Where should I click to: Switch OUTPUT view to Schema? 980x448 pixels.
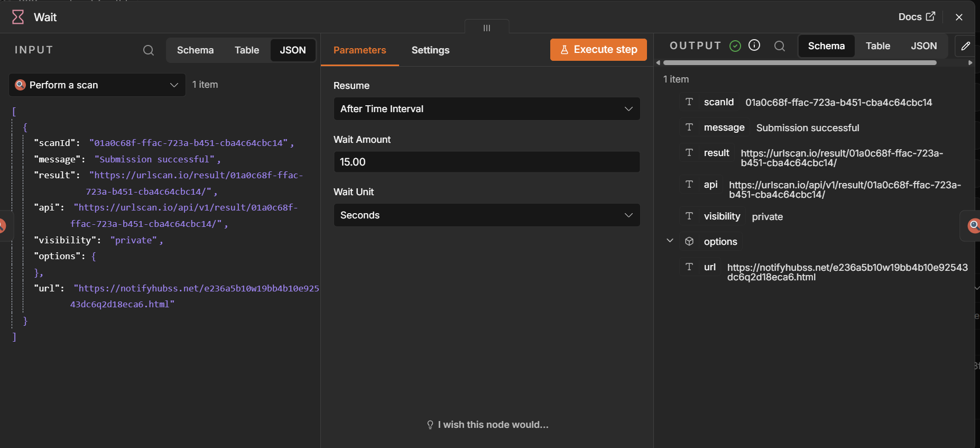tap(826, 46)
